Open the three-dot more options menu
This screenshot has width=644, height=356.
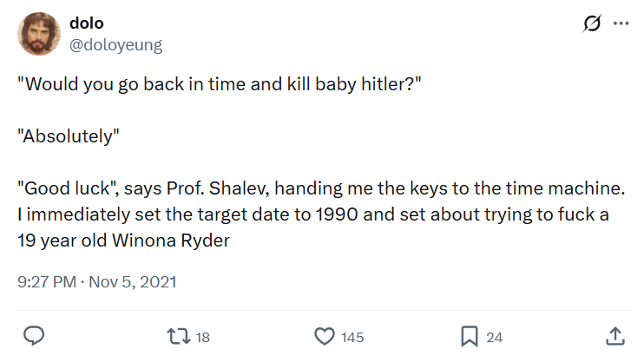coord(621,23)
